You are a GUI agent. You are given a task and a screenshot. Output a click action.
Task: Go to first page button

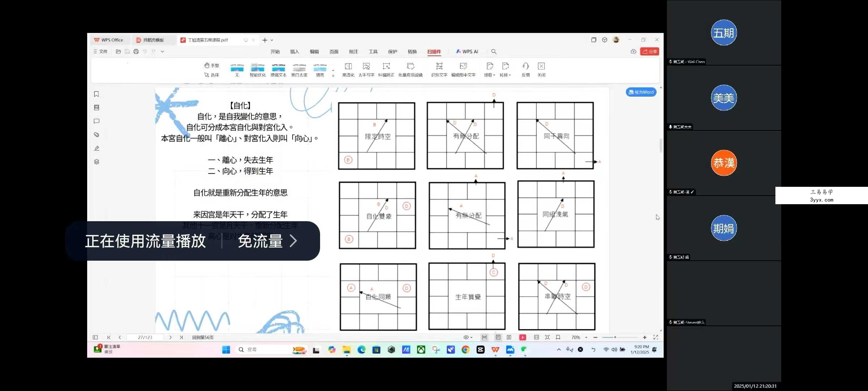pyautogui.click(x=109, y=337)
